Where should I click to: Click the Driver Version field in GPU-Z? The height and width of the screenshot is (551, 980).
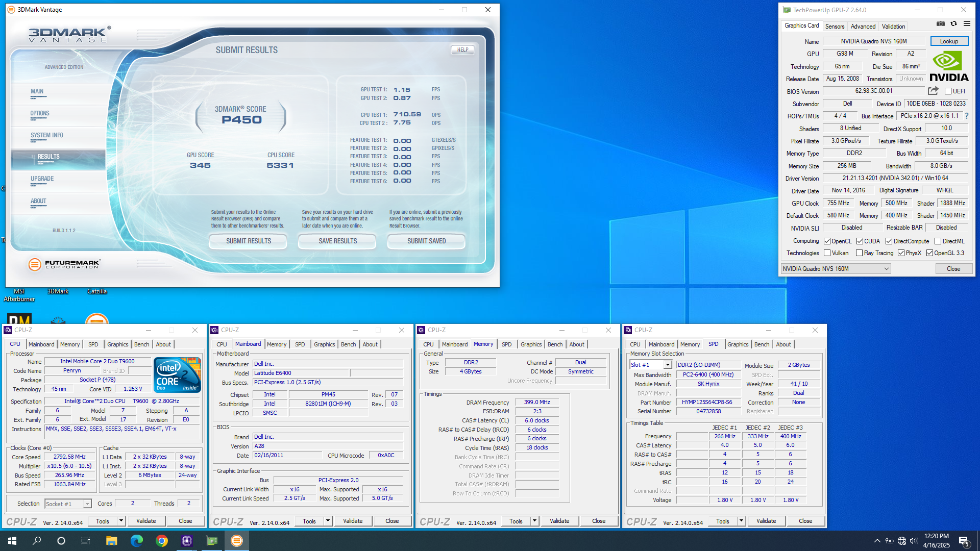tap(895, 178)
